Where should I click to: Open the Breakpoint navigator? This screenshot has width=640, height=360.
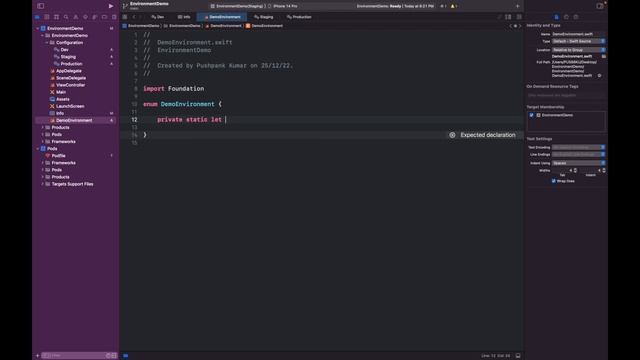(104, 17)
